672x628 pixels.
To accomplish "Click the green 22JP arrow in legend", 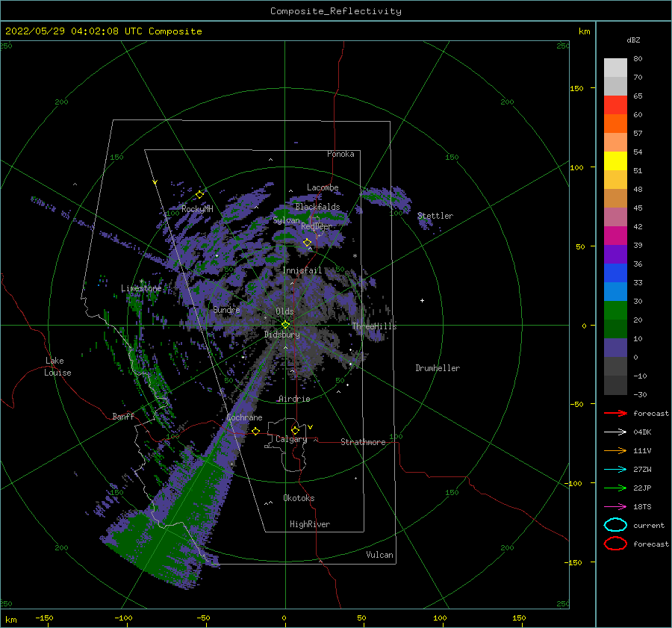I will tap(615, 488).
